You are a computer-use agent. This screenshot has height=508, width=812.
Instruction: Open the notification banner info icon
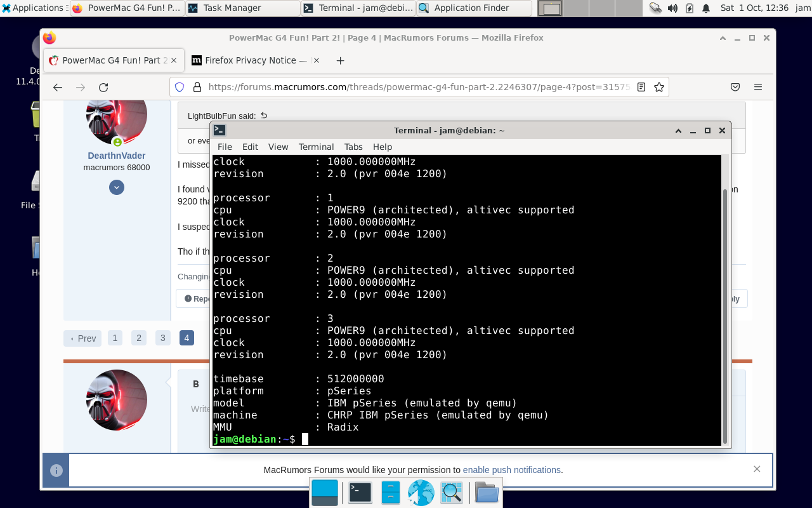click(x=56, y=471)
